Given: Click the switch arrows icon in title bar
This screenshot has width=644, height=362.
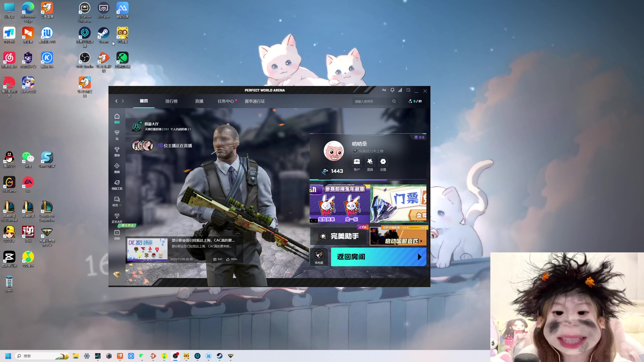Looking at the screenshot, I should (x=384, y=90).
